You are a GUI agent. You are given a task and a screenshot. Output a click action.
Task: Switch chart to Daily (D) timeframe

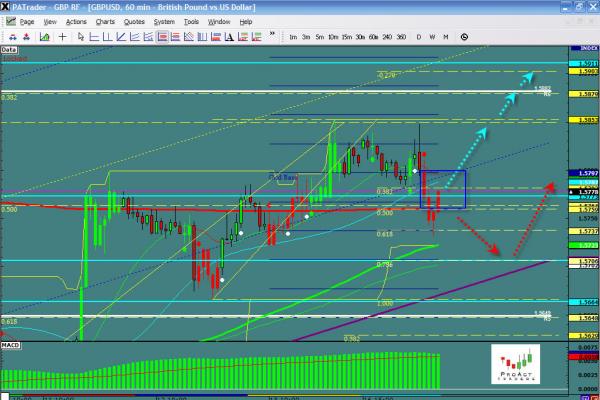click(418, 37)
